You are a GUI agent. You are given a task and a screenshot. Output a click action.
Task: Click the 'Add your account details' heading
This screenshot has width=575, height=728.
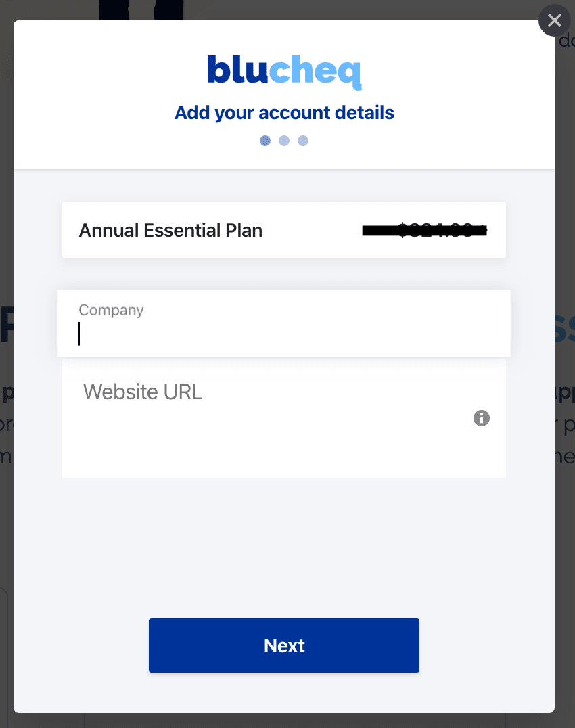coord(284,112)
